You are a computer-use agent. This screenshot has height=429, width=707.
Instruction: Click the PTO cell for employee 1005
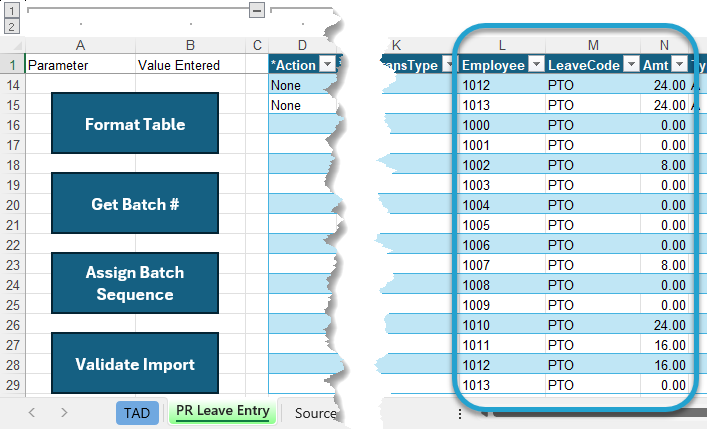click(x=593, y=225)
